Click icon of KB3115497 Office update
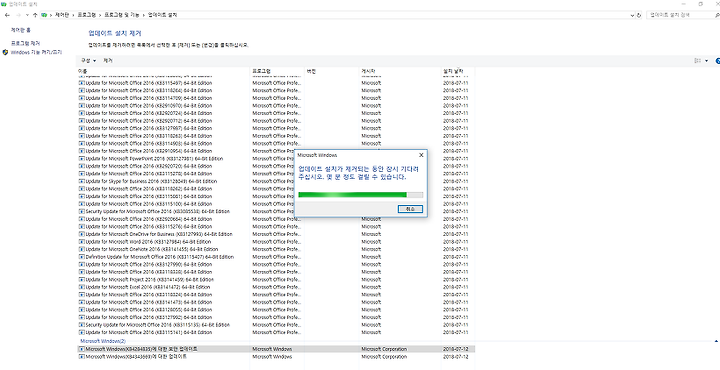720x370 pixels. coord(82,83)
